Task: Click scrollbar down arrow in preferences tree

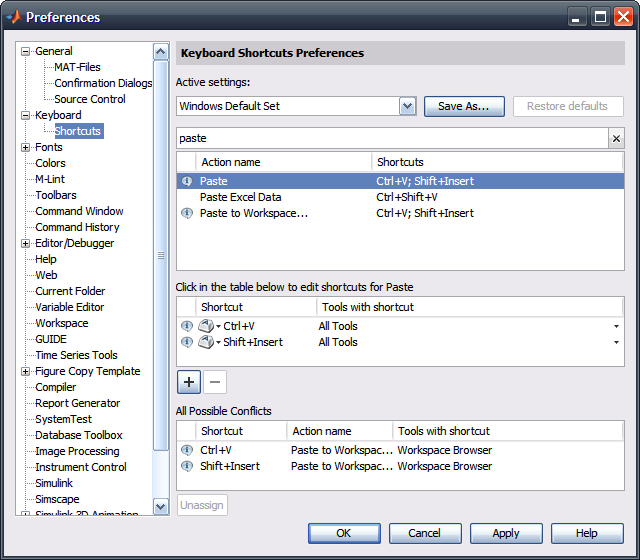Action: 161,507
